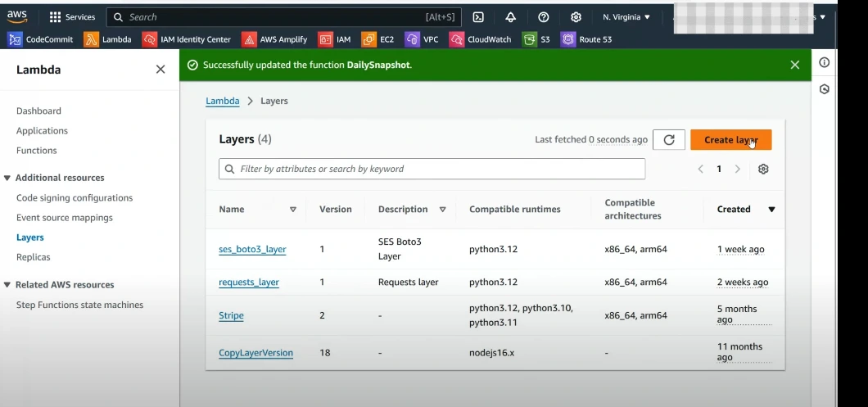The width and height of the screenshot is (868, 407).
Task: Open CloudShell terminal icon in top bar
Action: [x=478, y=17]
